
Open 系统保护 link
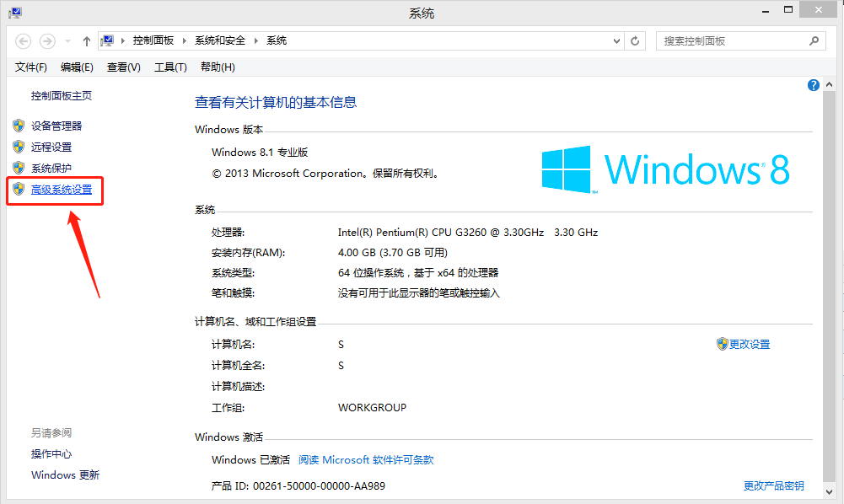click(51, 169)
